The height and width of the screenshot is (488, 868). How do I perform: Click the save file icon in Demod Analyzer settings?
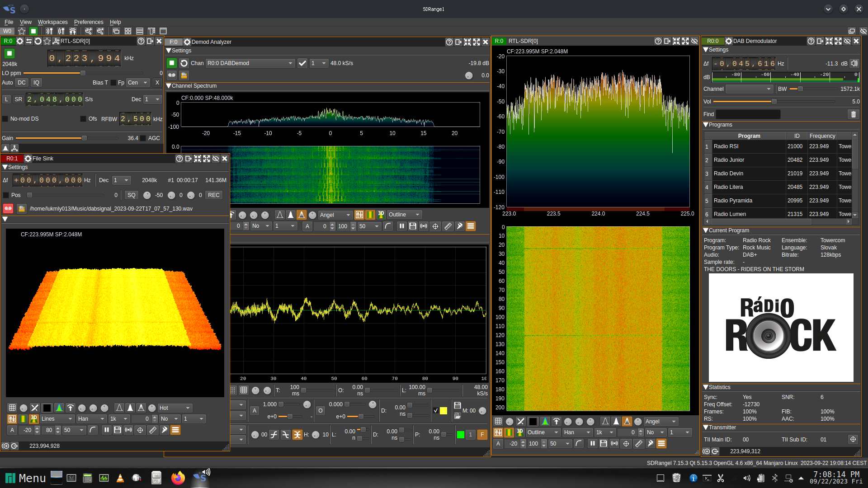(184, 75)
